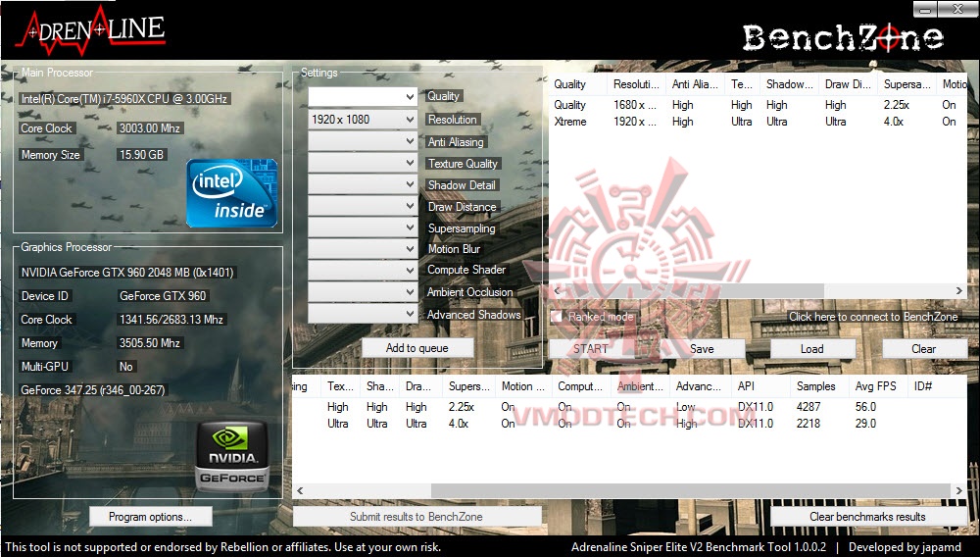Click the 15.90 GB memory size value
980x557 pixels.
pyautogui.click(x=141, y=154)
